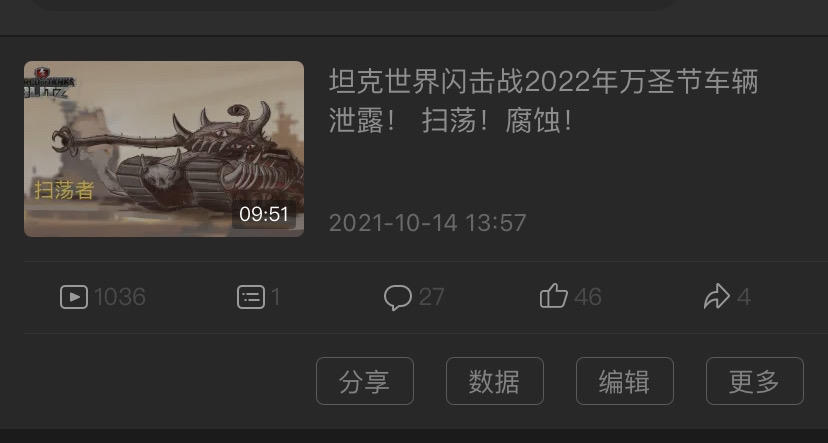828x443 pixels.
Task: Click the 4 shares count
Action: click(744, 297)
